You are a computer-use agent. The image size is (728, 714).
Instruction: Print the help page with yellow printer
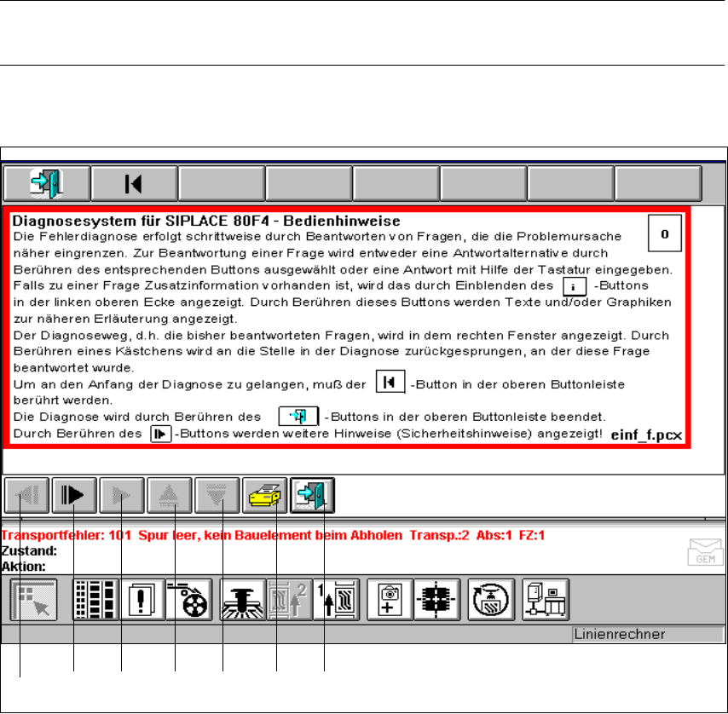264,496
